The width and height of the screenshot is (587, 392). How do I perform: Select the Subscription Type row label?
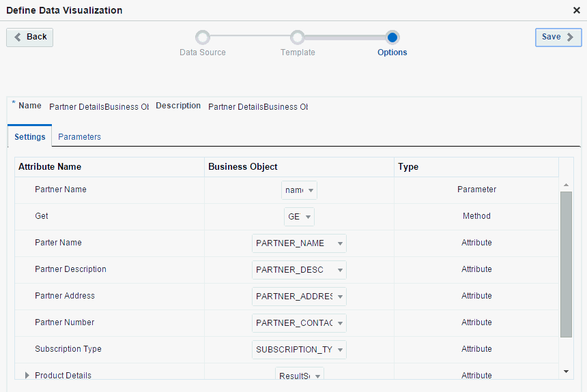[x=68, y=349]
